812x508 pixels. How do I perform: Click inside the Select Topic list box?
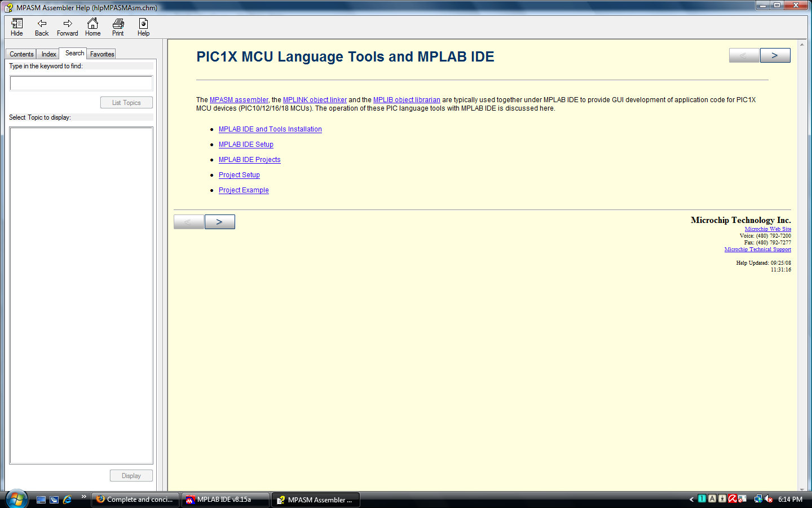tap(81, 295)
